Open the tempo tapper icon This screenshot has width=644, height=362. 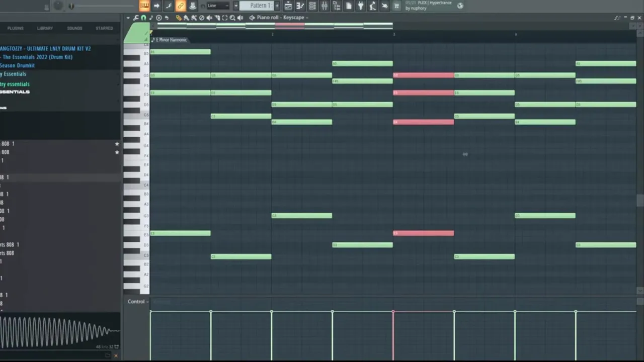[373, 6]
